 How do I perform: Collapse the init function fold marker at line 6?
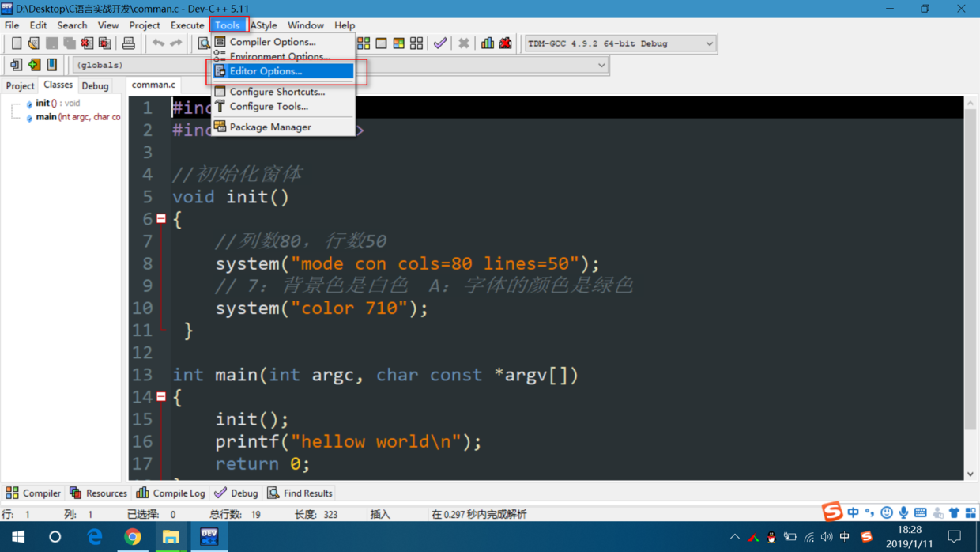(x=161, y=219)
